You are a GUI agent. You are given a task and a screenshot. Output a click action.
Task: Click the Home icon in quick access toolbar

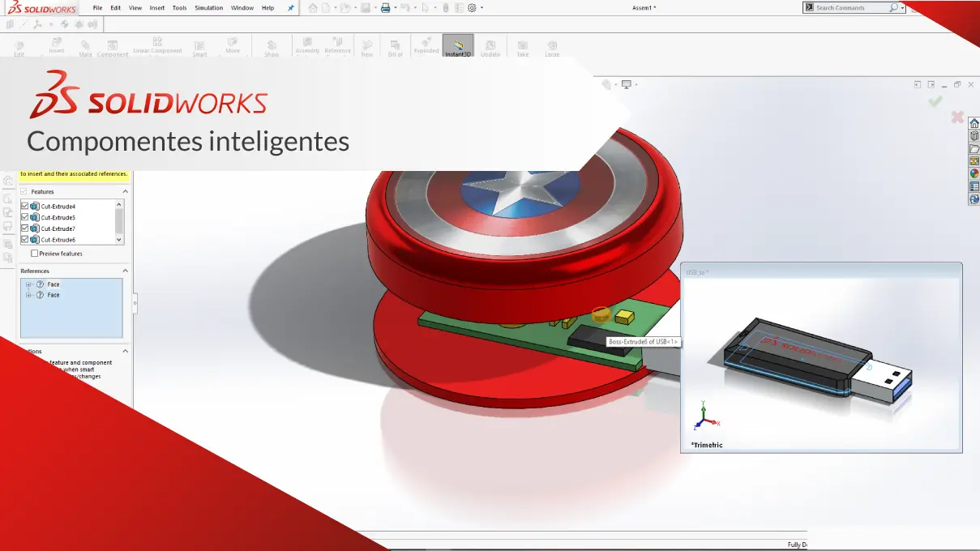[x=313, y=8]
